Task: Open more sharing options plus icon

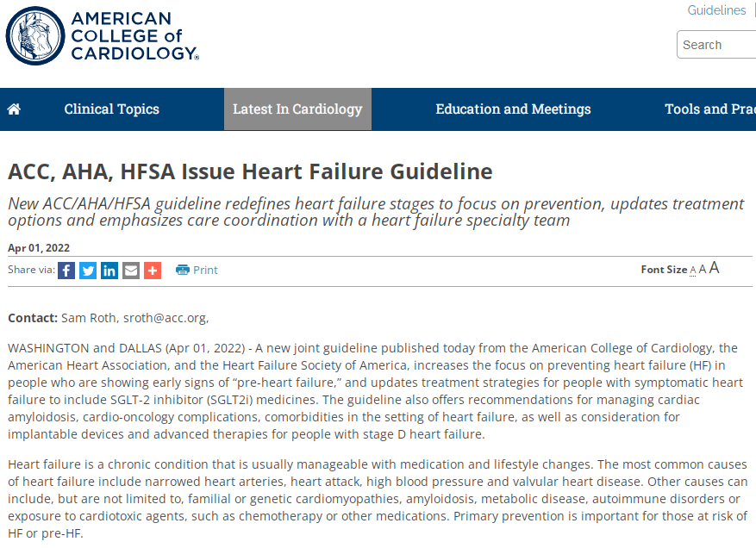Action: click(x=153, y=271)
